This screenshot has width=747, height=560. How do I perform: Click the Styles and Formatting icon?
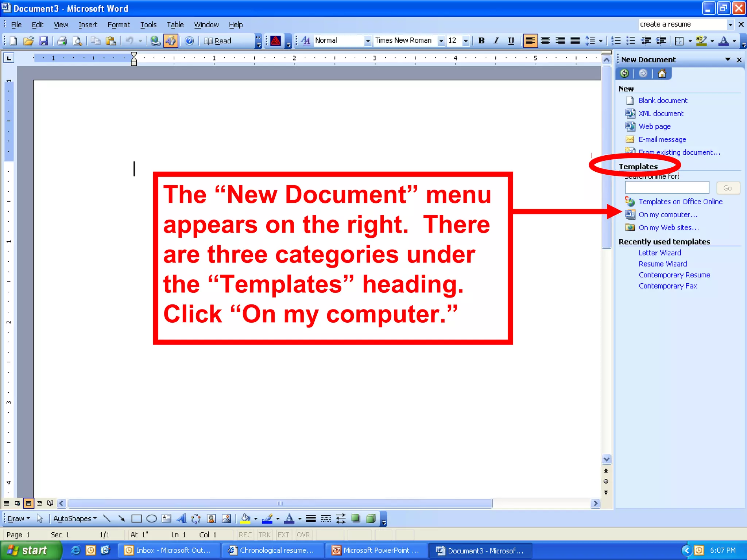(306, 40)
